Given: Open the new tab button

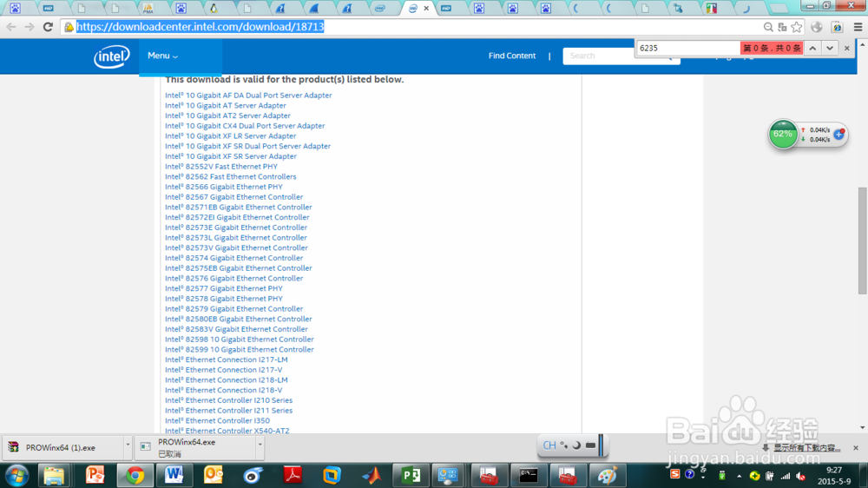Looking at the screenshot, I should [x=779, y=9].
